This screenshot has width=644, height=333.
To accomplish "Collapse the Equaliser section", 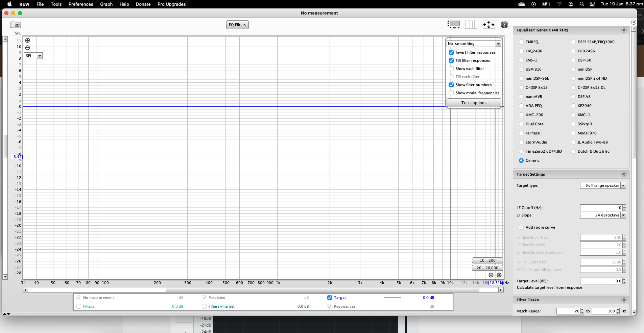I will point(624,30).
